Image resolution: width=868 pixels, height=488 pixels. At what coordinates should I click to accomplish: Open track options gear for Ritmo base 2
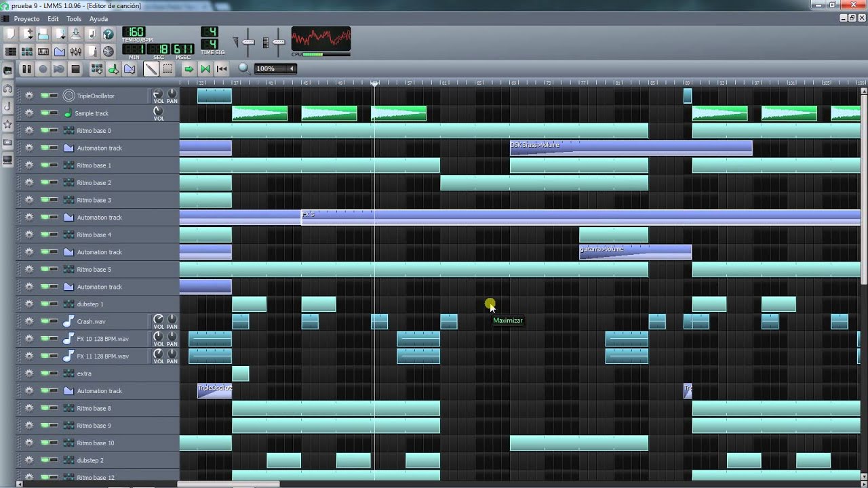coord(29,182)
